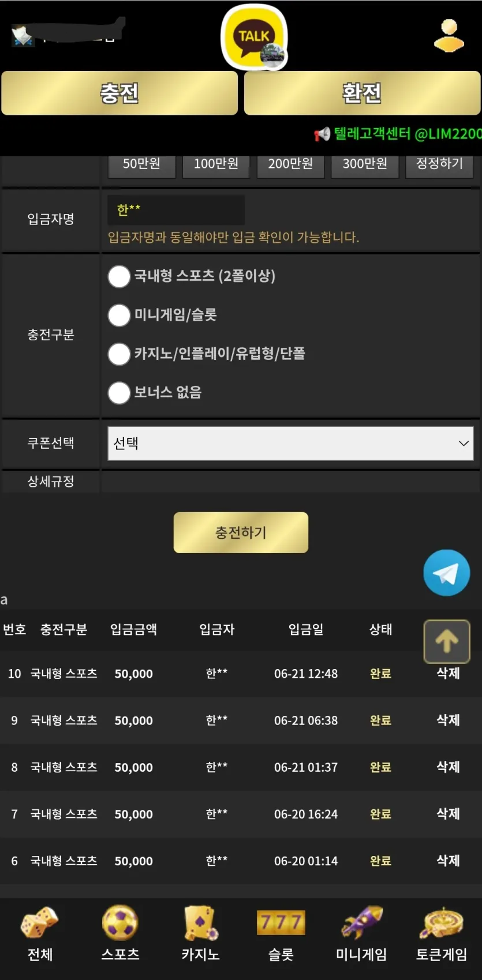The height and width of the screenshot is (980, 482).
Task: Open 스포츠 soccer ball icon
Action: pos(120,922)
